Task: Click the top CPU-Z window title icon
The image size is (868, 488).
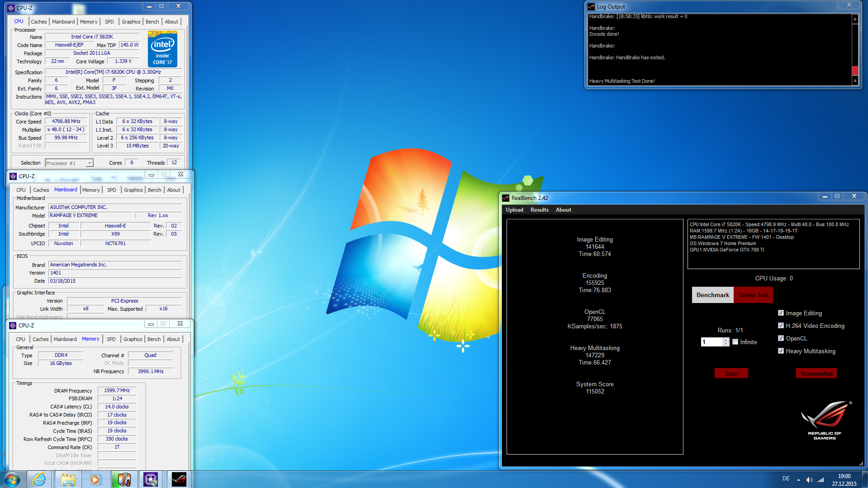Action: pos(11,8)
